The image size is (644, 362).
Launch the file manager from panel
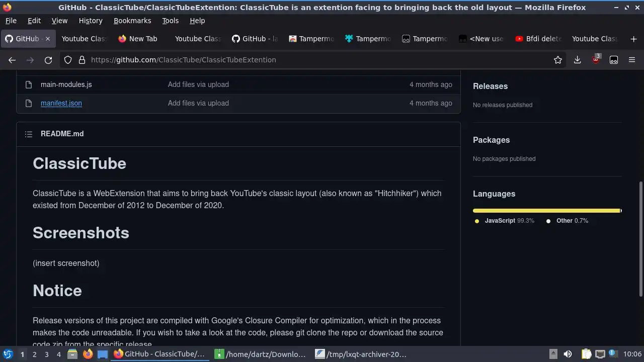72,354
